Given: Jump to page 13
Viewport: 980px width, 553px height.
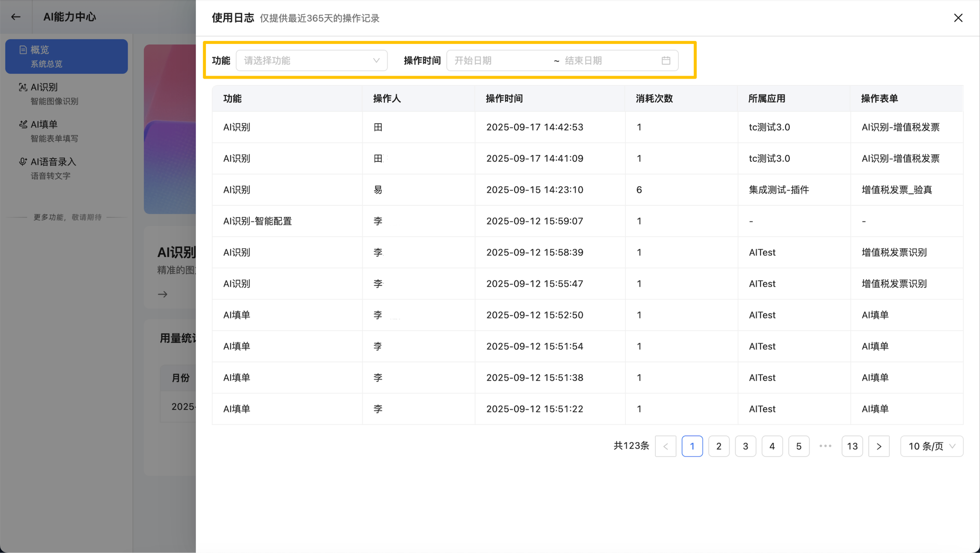Looking at the screenshot, I should pos(852,446).
